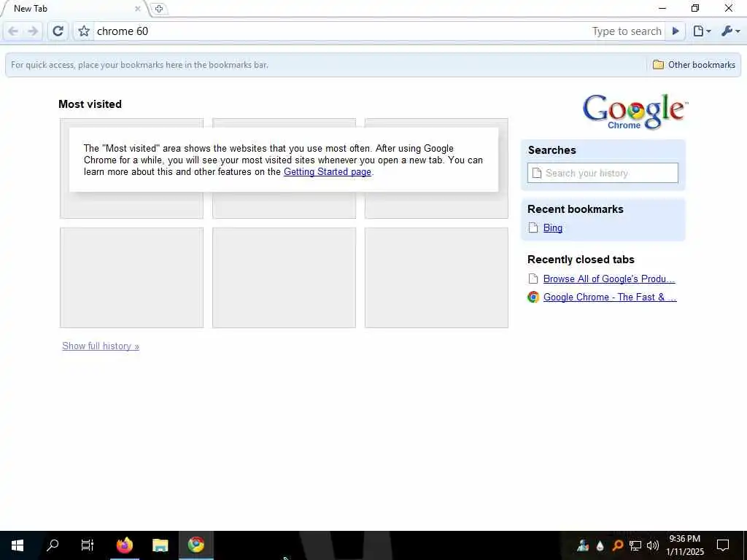Image resolution: width=747 pixels, height=560 pixels.
Task: Click the Forward navigation arrow
Action: [x=32, y=31]
